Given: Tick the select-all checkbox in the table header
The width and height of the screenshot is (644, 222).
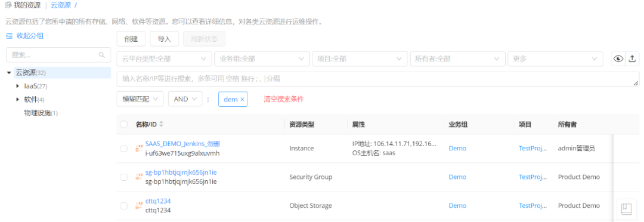Looking at the screenshot, I should [x=124, y=124].
